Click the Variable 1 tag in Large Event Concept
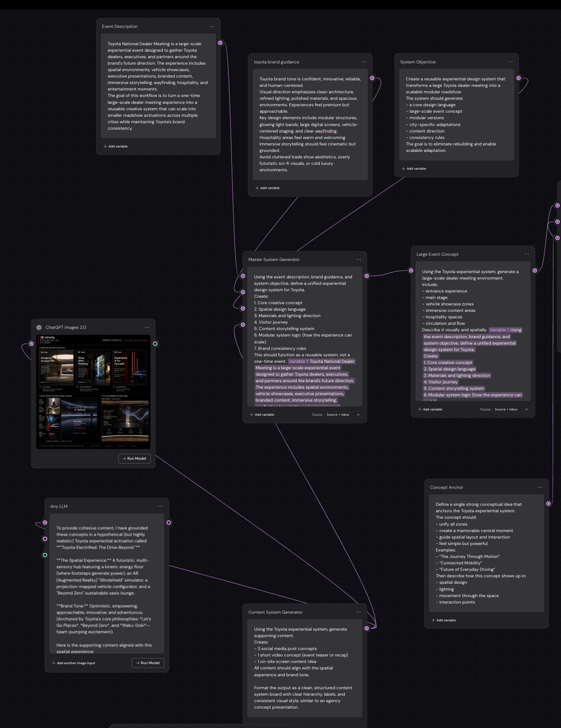 coord(499,330)
